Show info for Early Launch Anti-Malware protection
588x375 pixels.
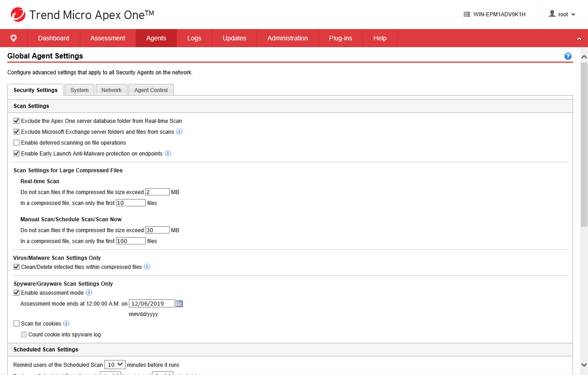tap(168, 153)
